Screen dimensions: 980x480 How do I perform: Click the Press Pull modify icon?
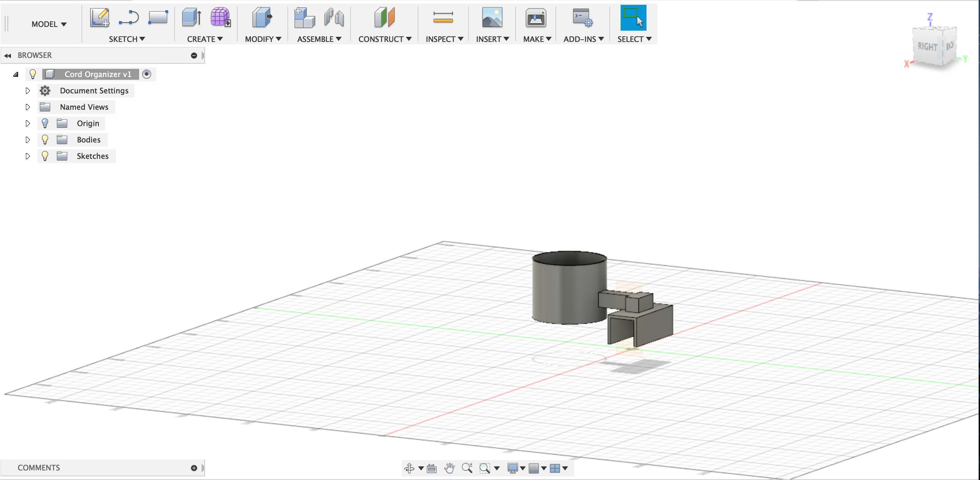click(x=262, y=17)
